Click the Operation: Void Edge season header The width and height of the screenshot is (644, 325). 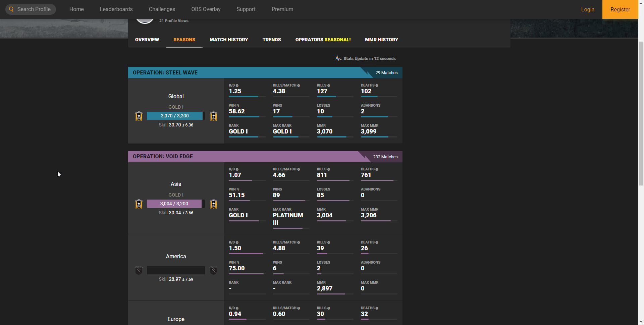click(x=163, y=157)
